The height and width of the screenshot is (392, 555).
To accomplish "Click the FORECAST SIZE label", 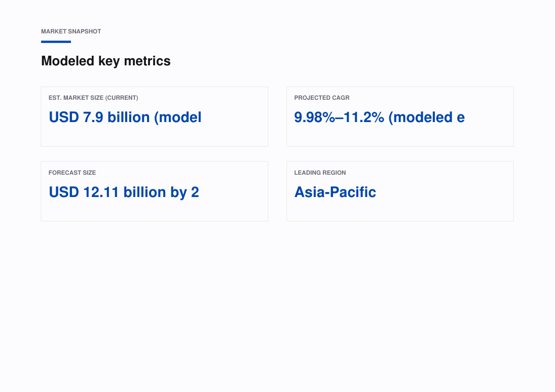I will [72, 173].
